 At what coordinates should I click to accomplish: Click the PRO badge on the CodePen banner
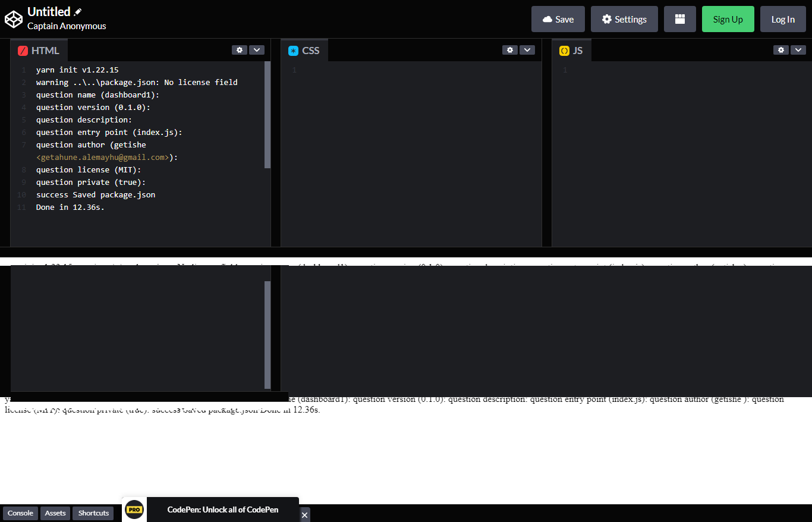point(134,509)
